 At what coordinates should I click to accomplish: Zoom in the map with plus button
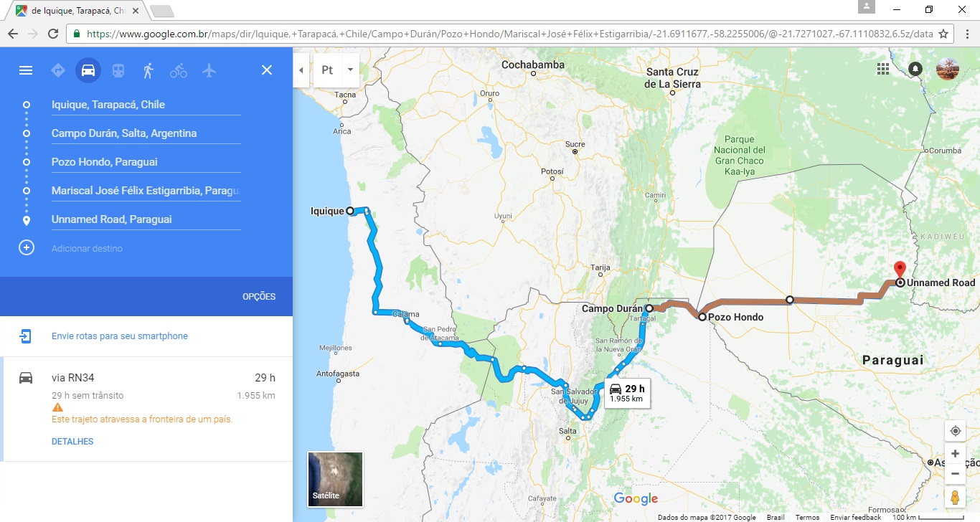(x=955, y=454)
